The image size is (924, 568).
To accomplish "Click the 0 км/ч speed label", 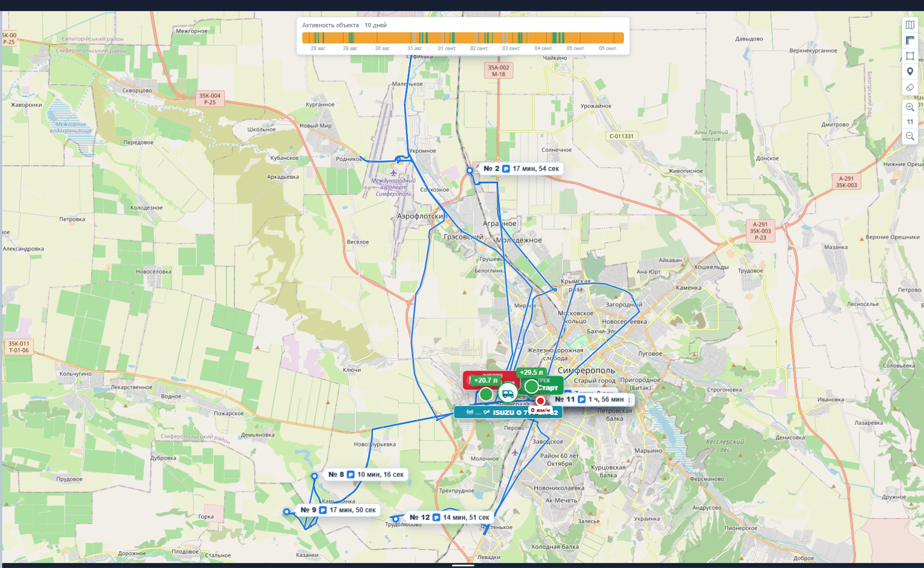I will point(540,410).
